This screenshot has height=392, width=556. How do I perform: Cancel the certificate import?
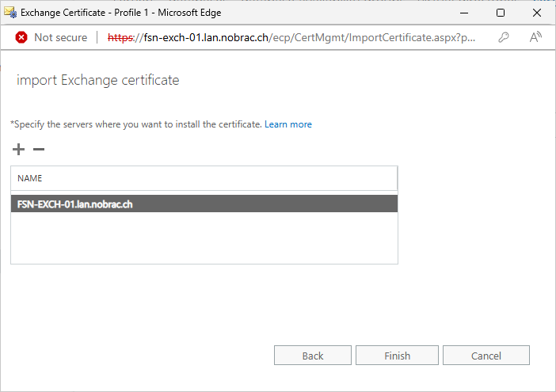[x=486, y=355]
